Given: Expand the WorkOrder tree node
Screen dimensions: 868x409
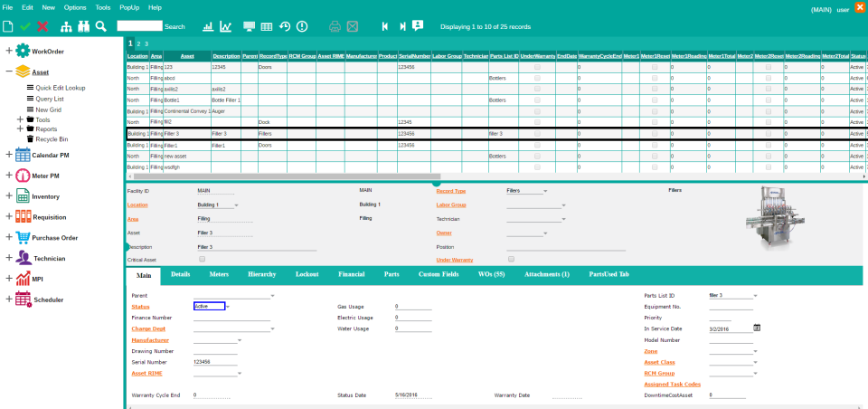Looking at the screenshot, I should pyautogui.click(x=9, y=51).
